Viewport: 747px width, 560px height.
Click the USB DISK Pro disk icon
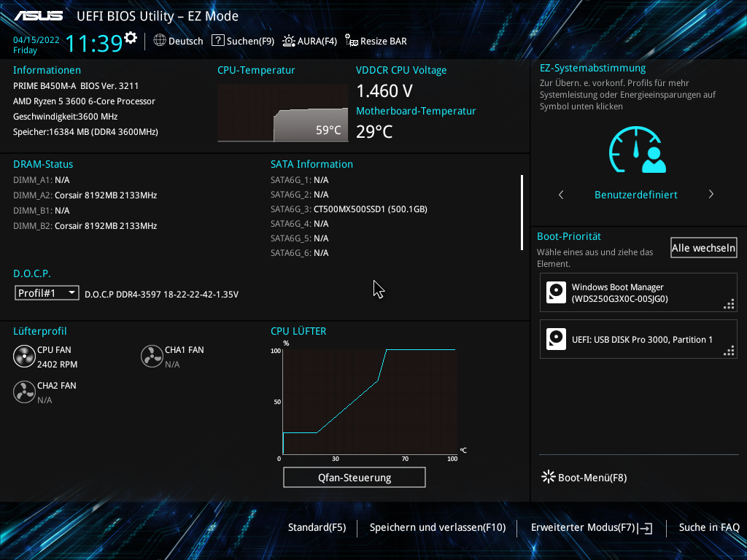(556, 339)
